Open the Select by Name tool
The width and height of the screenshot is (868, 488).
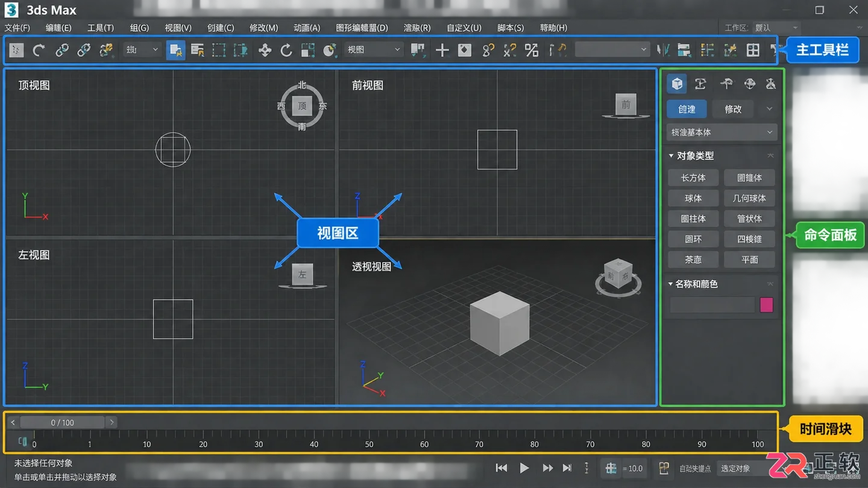click(197, 50)
